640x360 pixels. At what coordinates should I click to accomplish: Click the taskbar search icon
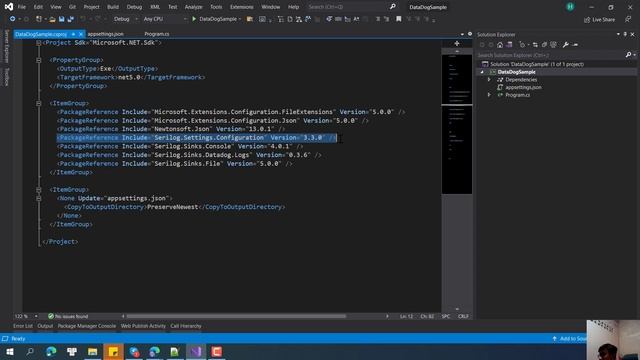(x=30, y=352)
